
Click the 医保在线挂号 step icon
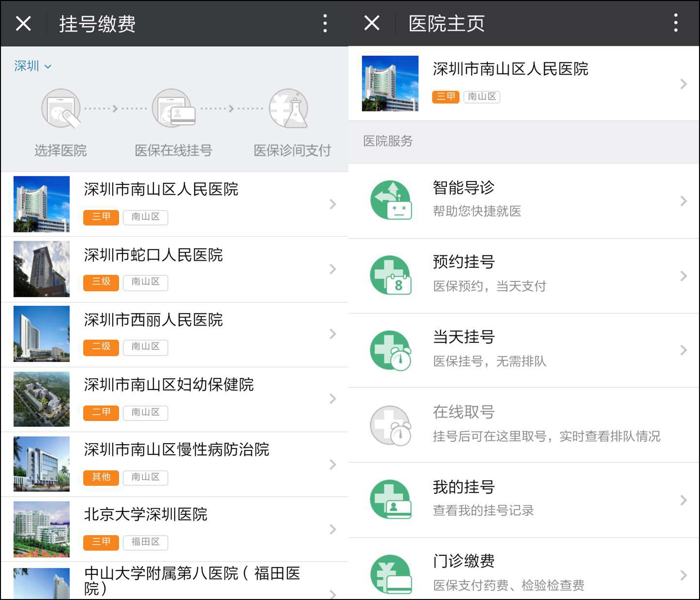point(173,108)
